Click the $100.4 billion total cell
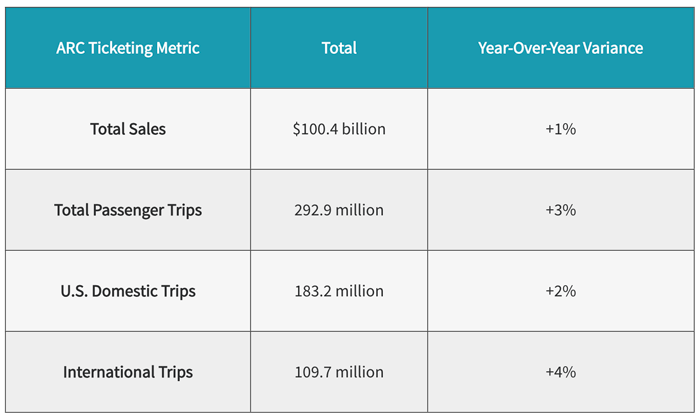The height and width of the screenshot is (420, 700). (x=339, y=129)
